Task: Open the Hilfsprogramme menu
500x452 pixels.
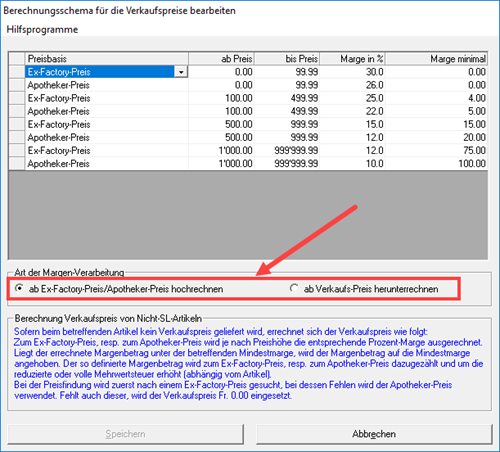Action: point(42,29)
